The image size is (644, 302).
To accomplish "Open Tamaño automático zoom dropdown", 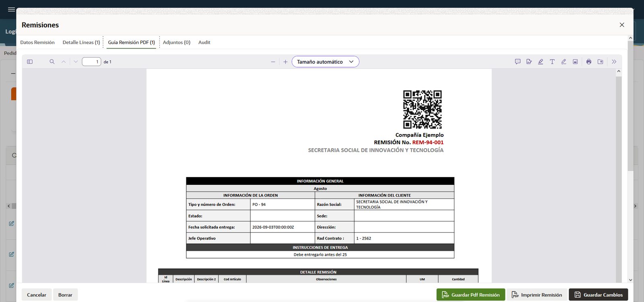I will (x=325, y=62).
